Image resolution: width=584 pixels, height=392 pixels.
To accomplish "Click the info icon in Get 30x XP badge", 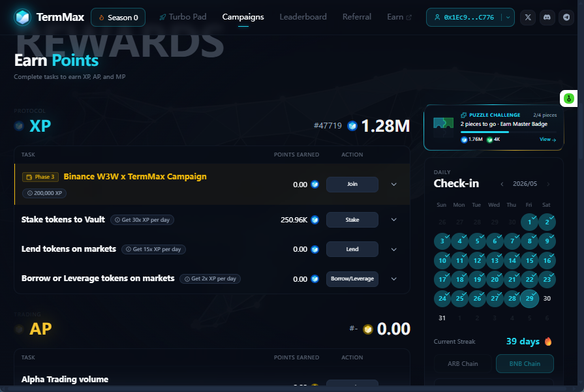I will tap(117, 220).
